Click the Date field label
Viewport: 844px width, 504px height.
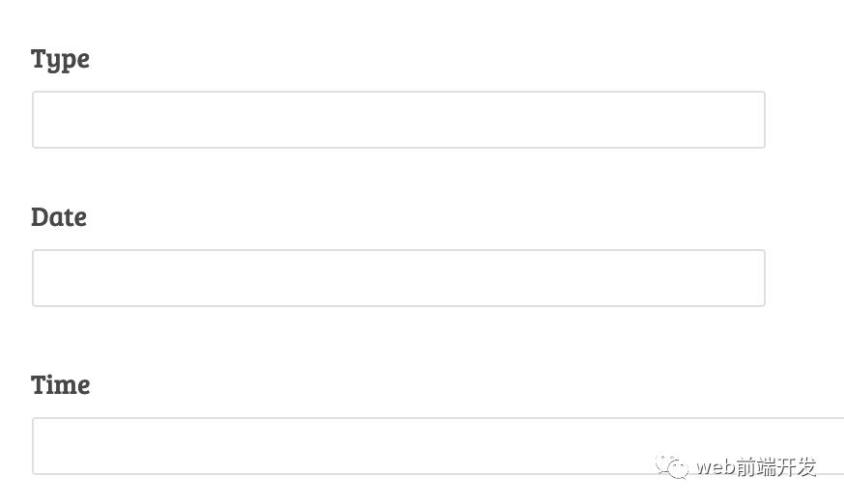(x=59, y=217)
